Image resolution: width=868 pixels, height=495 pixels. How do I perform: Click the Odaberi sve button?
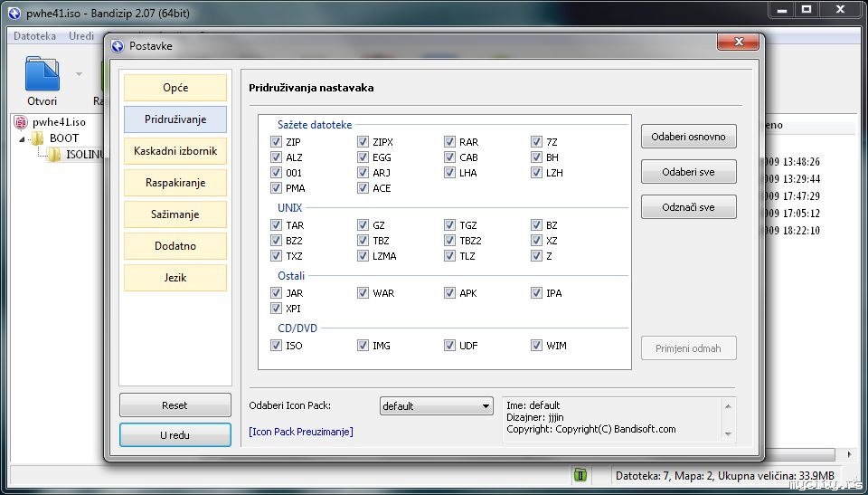tap(689, 172)
